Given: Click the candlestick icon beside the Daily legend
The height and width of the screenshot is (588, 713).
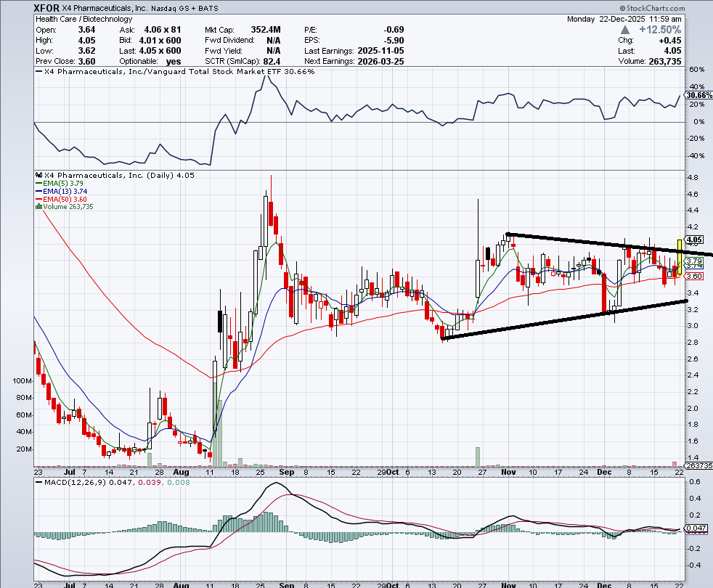Looking at the screenshot, I should pyautogui.click(x=38, y=175).
